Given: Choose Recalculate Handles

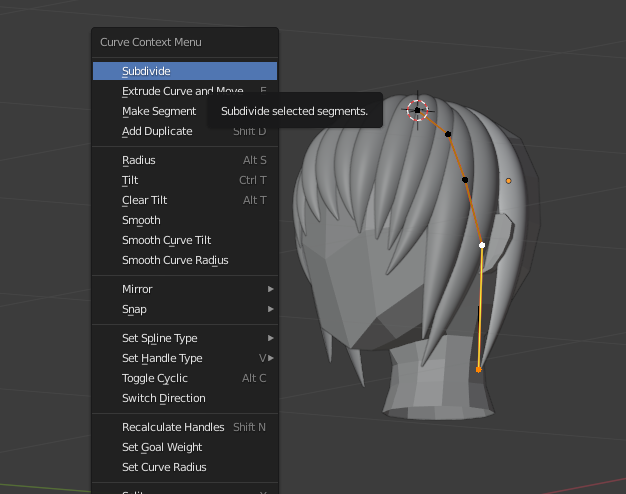Looking at the screenshot, I should tap(185, 427).
